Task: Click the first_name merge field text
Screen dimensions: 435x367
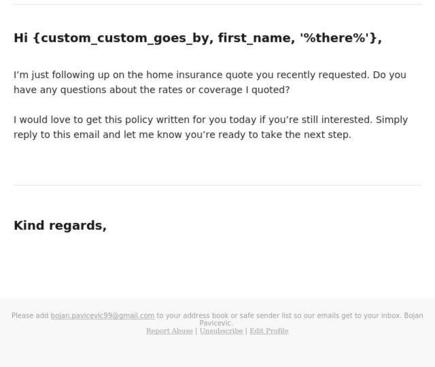Action: coord(255,38)
